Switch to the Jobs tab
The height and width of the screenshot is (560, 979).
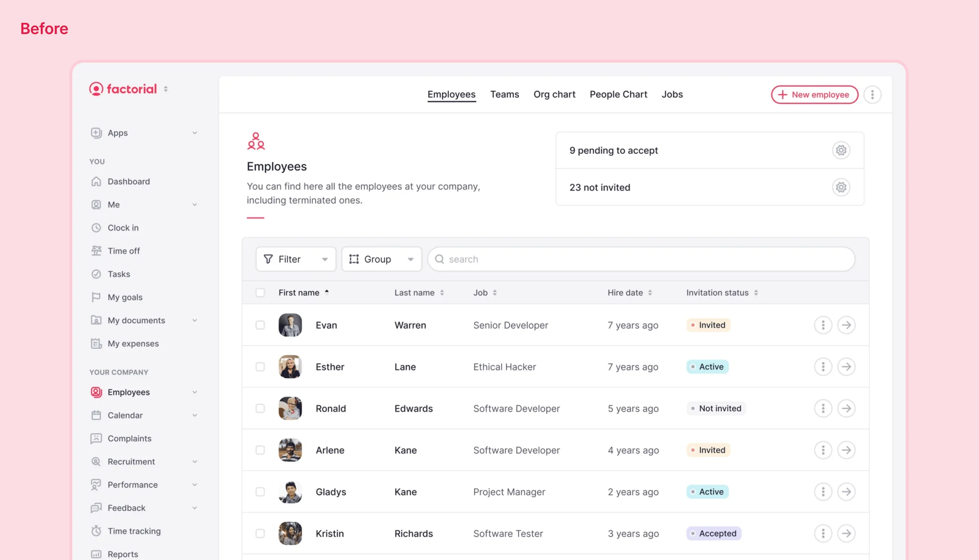point(672,95)
